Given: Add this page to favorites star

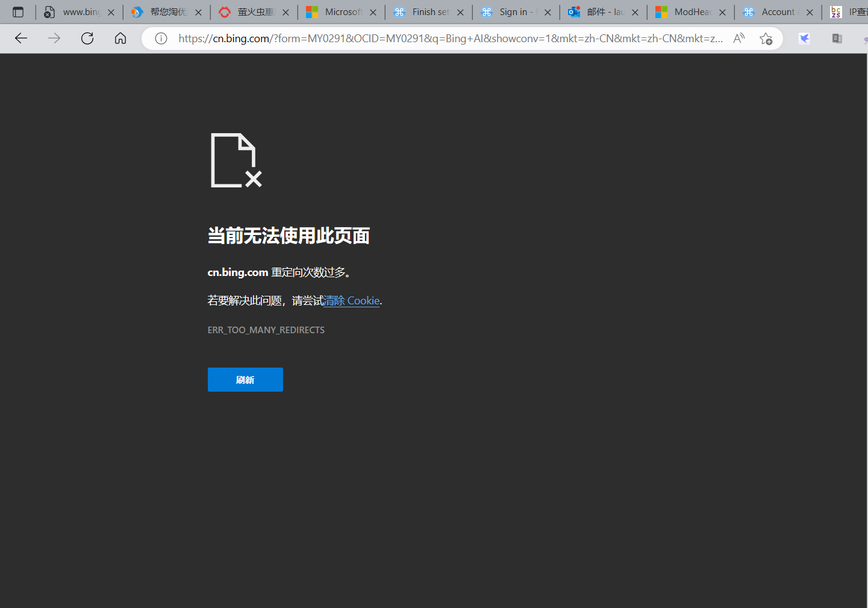Looking at the screenshot, I should click(x=766, y=39).
